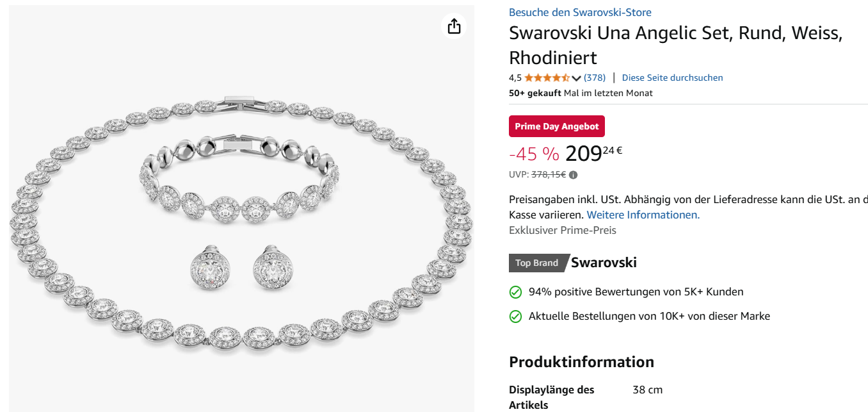Click the 209,24 € price

pyautogui.click(x=593, y=154)
